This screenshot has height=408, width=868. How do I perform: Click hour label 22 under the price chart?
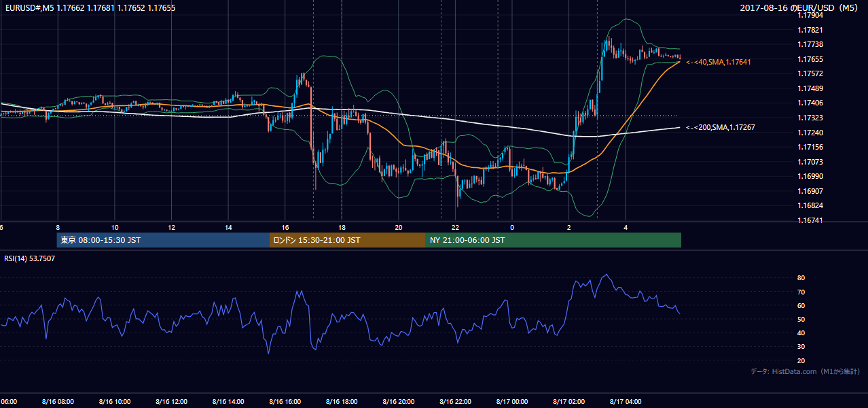pos(455,227)
